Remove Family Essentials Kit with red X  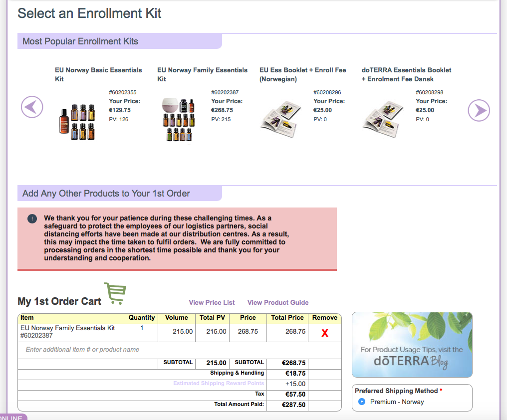tap(325, 333)
